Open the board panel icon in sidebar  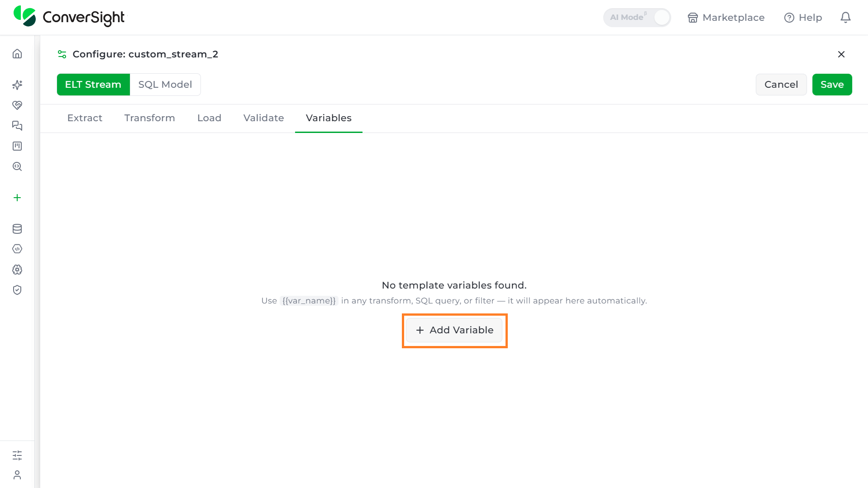17,146
